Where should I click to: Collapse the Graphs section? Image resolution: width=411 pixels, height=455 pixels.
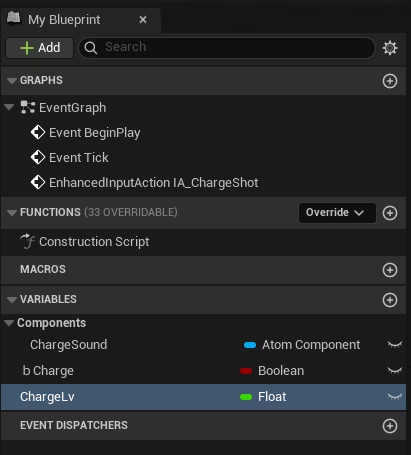(12, 81)
